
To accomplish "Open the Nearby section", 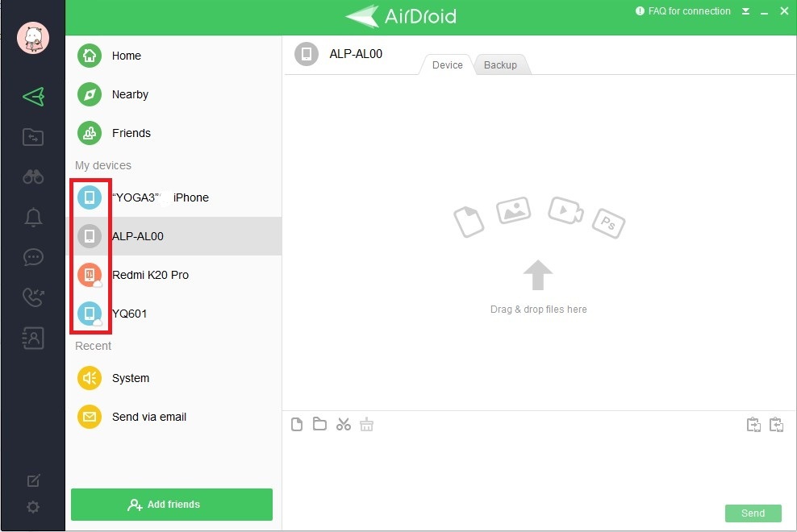I will [x=130, y=94].
